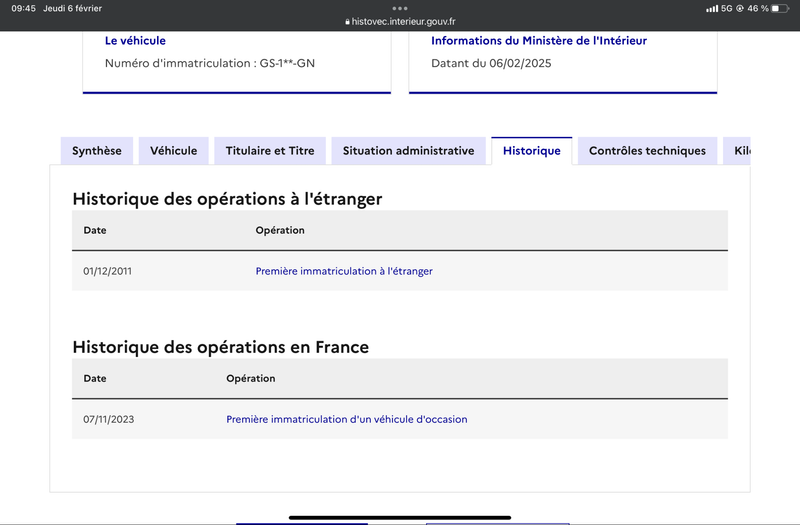
Task: Tap the home indicator bar at bottom
Action: click(400, 517)
